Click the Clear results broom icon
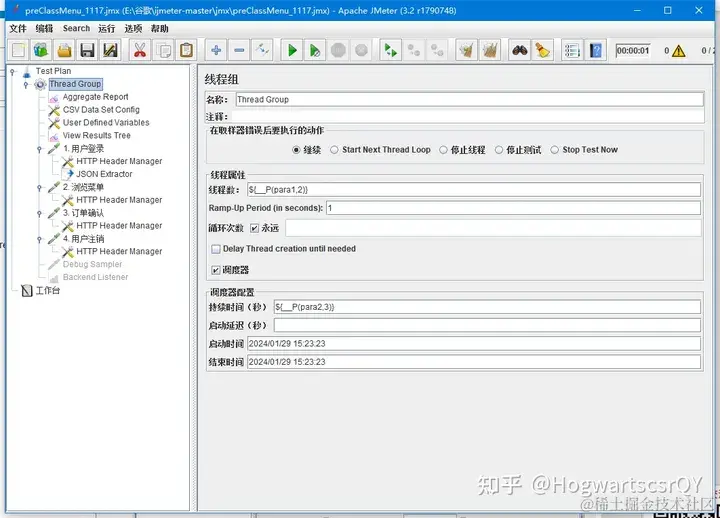720x518 pixels. (x=467, y=50)
